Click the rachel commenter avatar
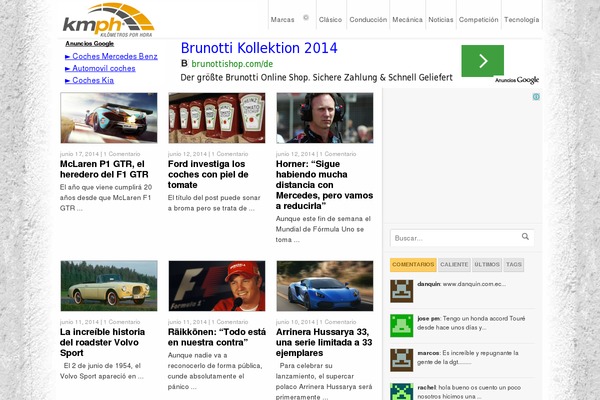Image resolution: width=600 pixels, height=400 pixels. 401,391
